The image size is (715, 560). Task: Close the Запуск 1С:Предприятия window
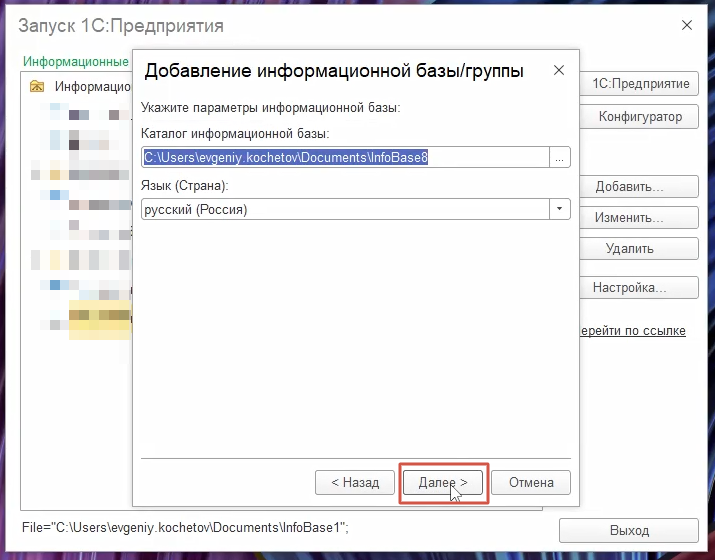(686, 24)
